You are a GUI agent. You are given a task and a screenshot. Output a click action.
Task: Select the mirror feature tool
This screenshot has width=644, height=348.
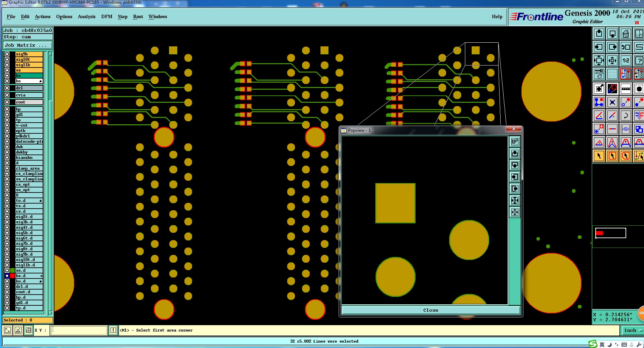tap(639, 116)
